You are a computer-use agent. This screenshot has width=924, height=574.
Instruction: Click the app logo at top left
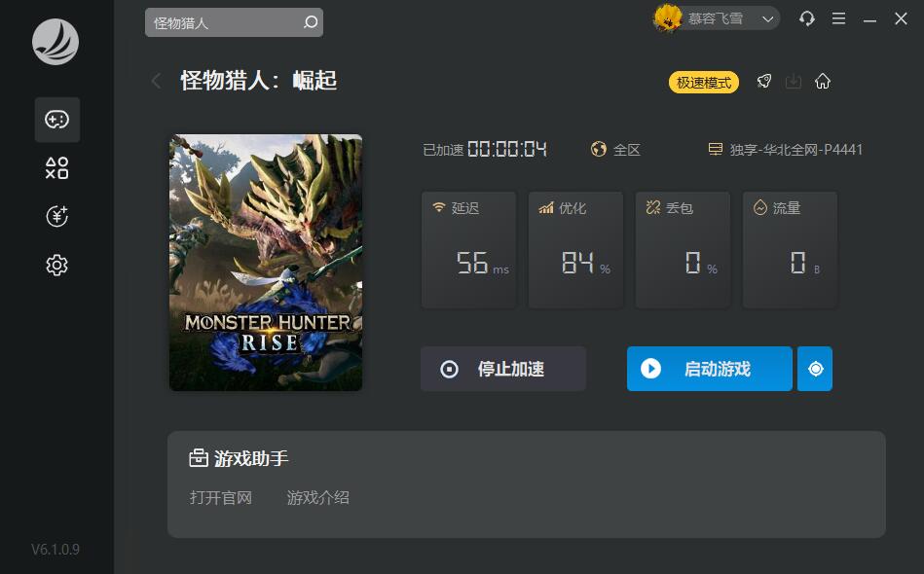(x=55, y=42)
